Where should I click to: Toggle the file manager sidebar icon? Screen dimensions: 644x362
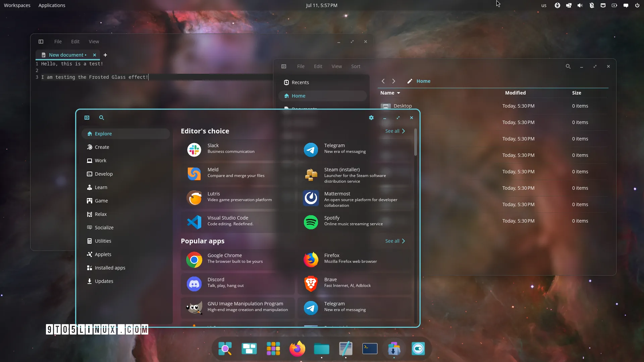pyautogui.click(x=284, y=66)
